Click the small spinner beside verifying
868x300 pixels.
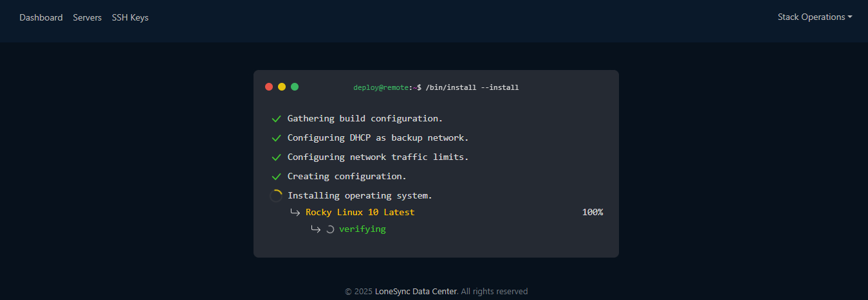click(330, 229)
